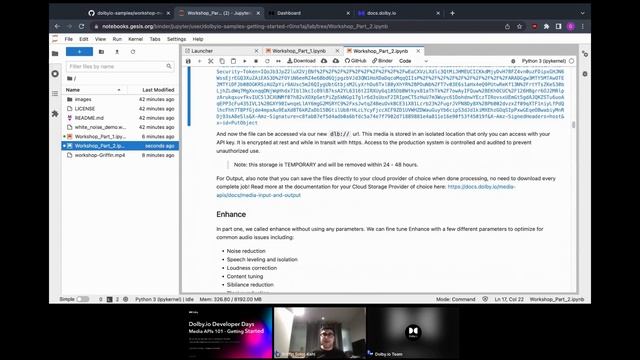Toggle Simple interface mode switch
640x360 pixels.
[x=83, y=299]
